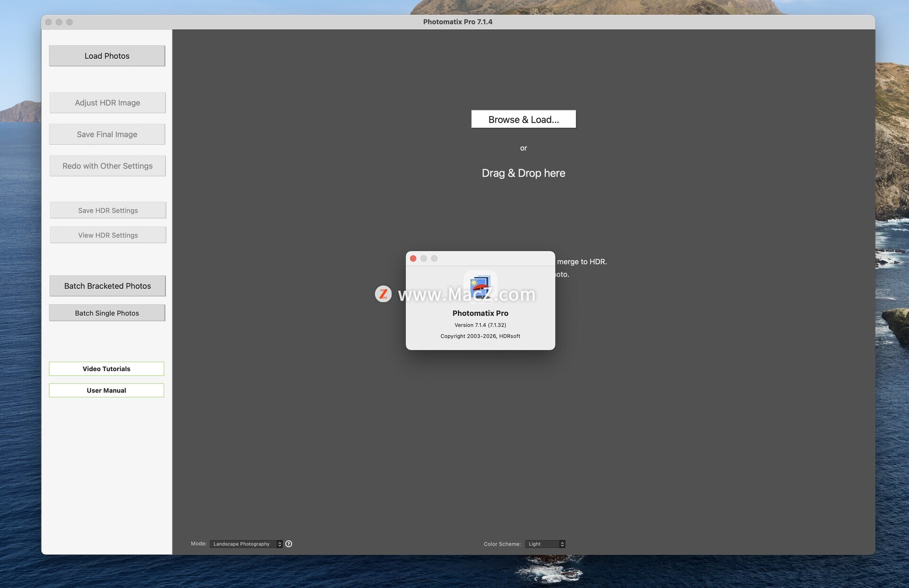Close the About Photomatix Pro dialog
The height and width of the screenshot is (588, 909).
click(413, 258)
